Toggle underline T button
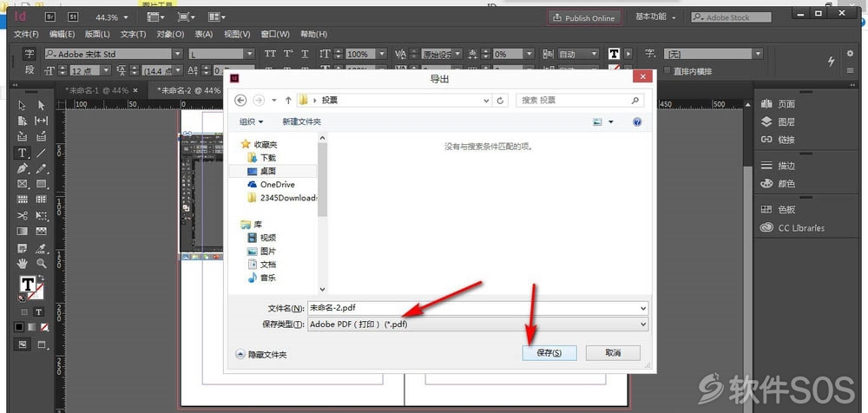The width and height of the screenshot is (868, 413). tap(305, 54)
